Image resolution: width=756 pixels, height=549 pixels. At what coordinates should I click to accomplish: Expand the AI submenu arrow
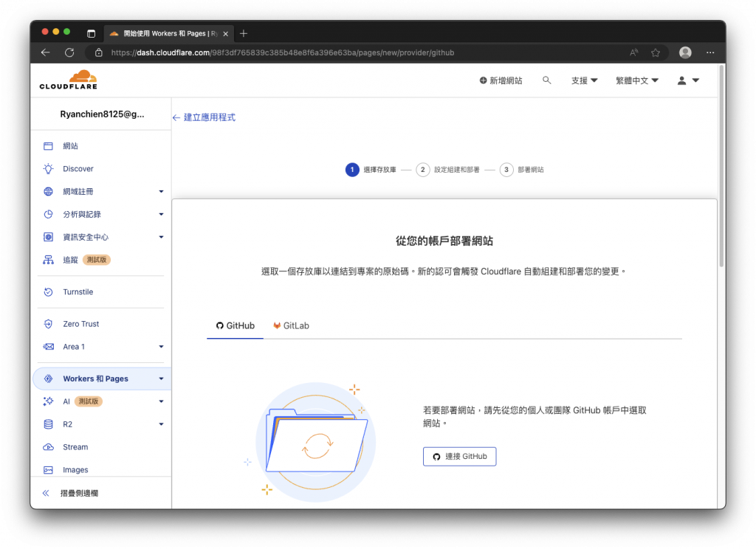coord(161,401)
